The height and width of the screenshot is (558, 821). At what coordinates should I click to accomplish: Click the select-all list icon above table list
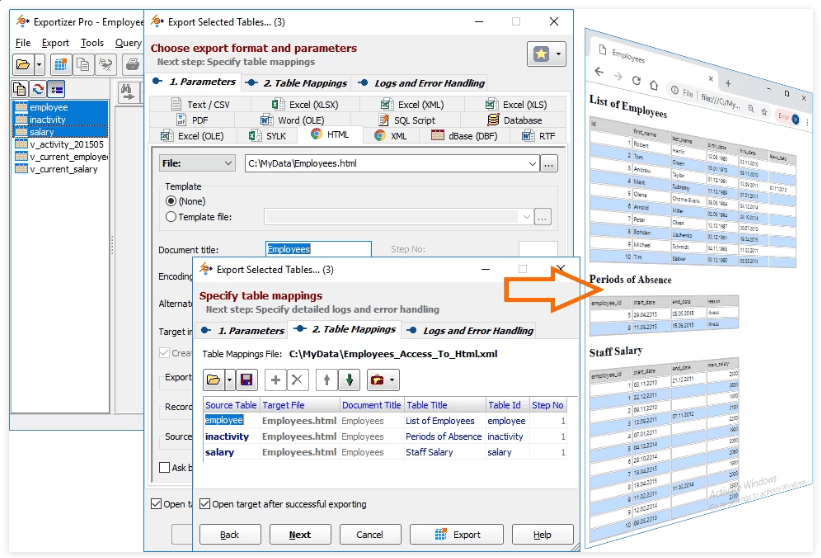56,90
